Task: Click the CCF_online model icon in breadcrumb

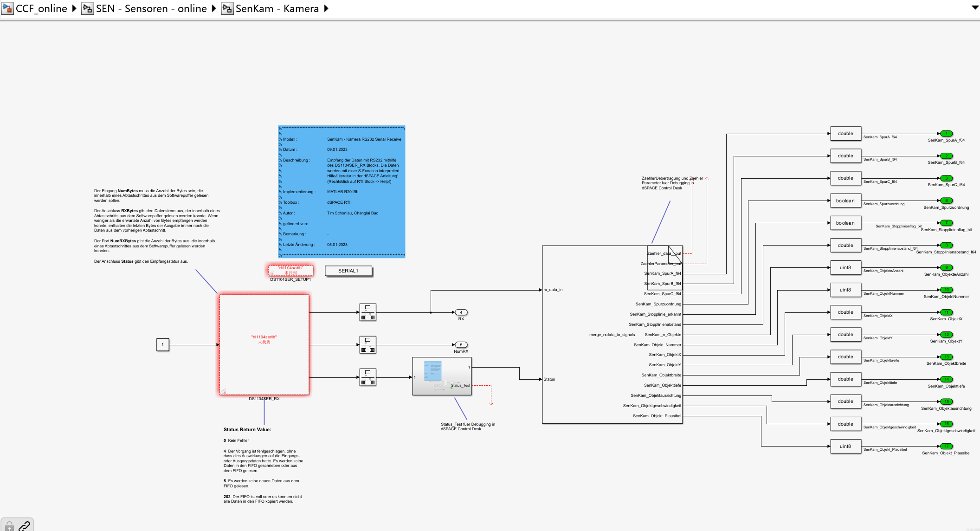Action: (x=7, y=8)
